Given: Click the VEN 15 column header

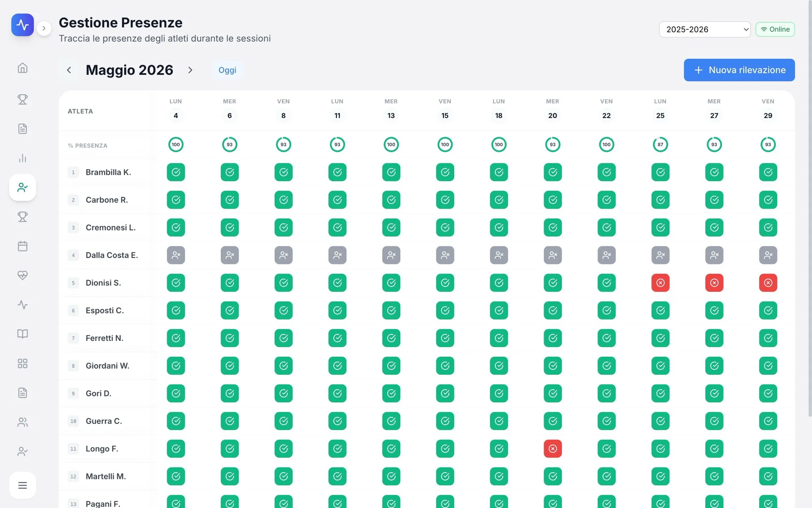Looking at the screenshot, I should (445, 109).
